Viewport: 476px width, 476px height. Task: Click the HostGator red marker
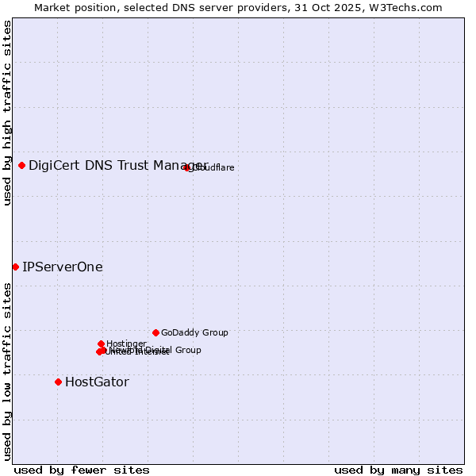pos(58,382)
